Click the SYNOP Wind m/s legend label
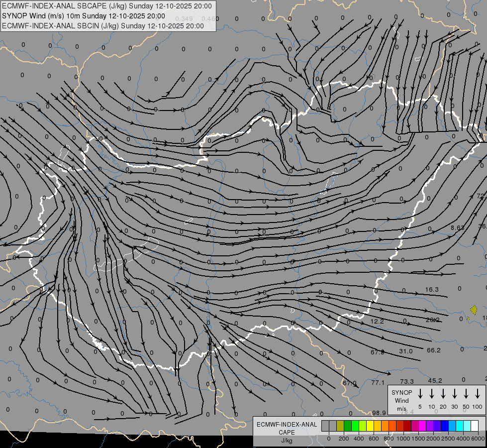 click(401, 400)
